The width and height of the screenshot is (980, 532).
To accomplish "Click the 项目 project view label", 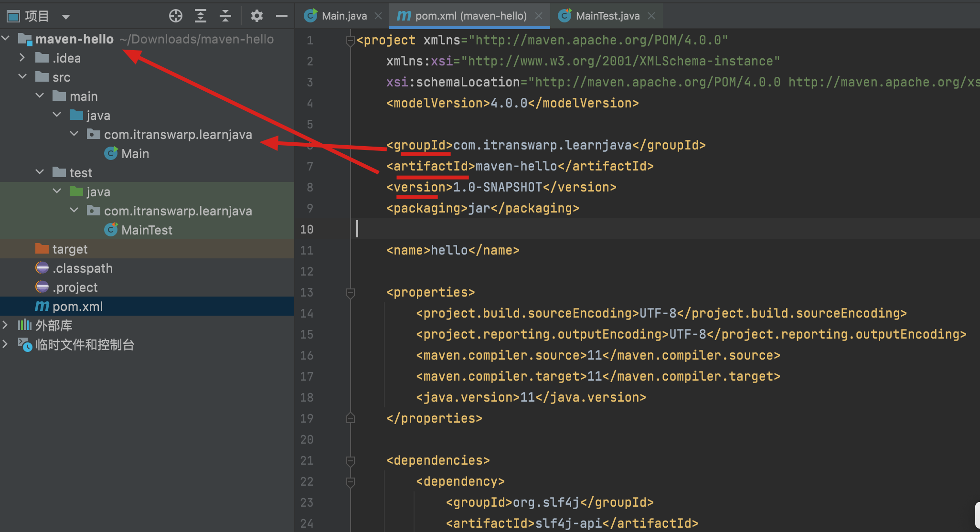I will point(37,16).
